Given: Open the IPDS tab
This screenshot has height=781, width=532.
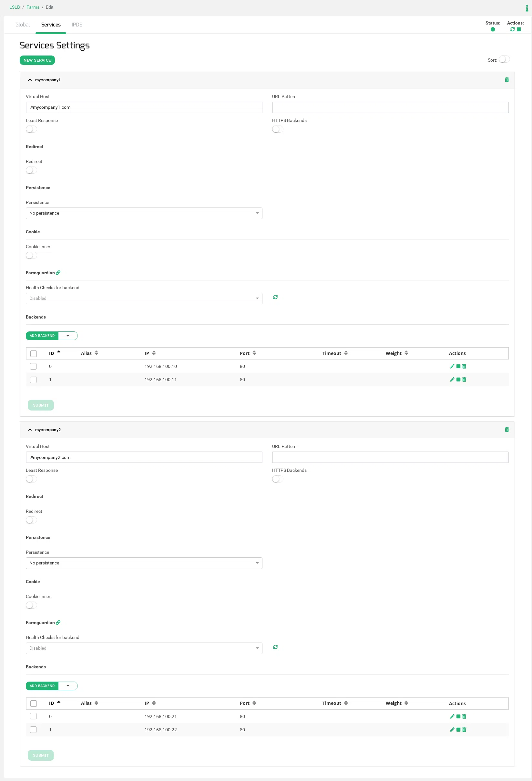Looking at the screenshot, I should point(77,25).
